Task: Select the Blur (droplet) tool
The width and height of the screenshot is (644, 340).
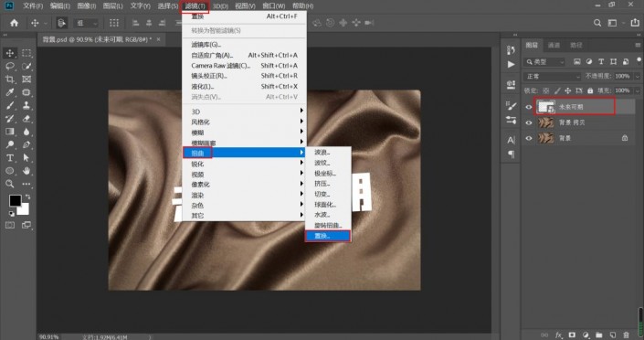Action: pyautogui.click(x=26, y=132)
